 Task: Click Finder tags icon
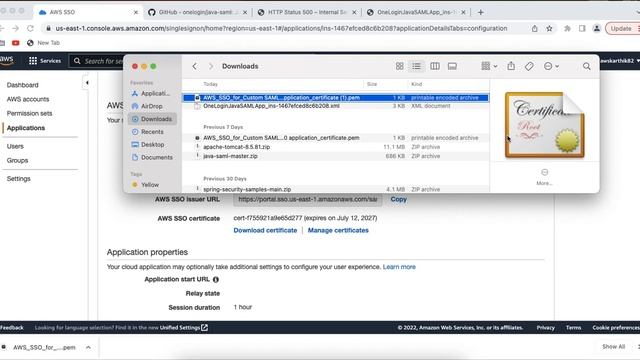pyautogui.click(x=529, y=66)
